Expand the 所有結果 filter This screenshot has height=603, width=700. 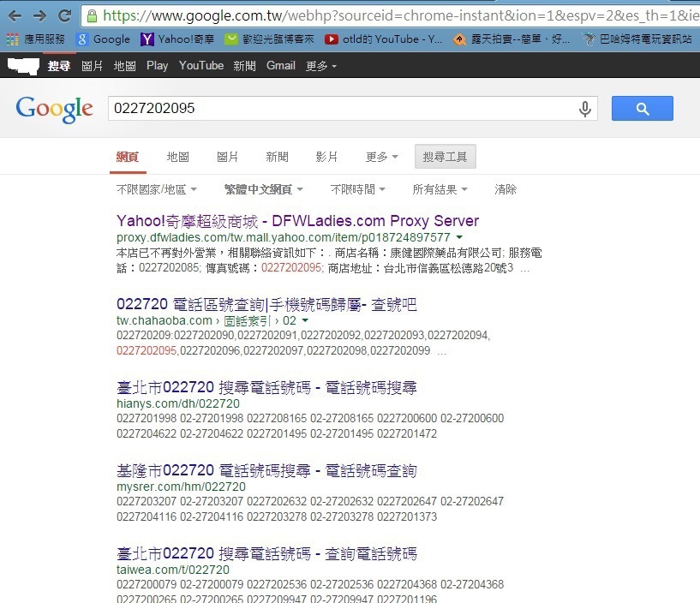click(x=440, y=189)
